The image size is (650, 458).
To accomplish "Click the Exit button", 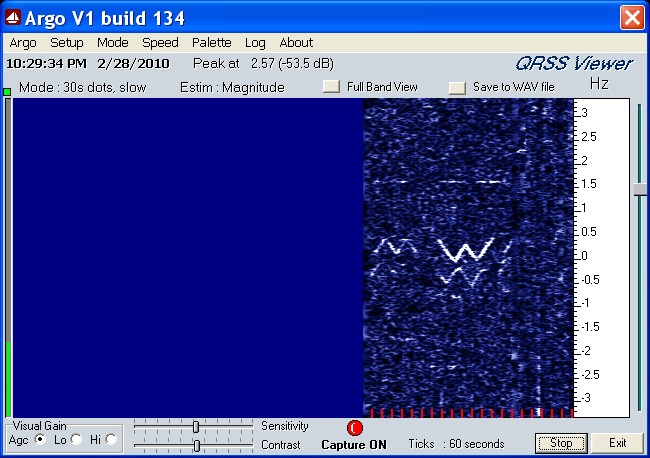I will click(617, 443).
